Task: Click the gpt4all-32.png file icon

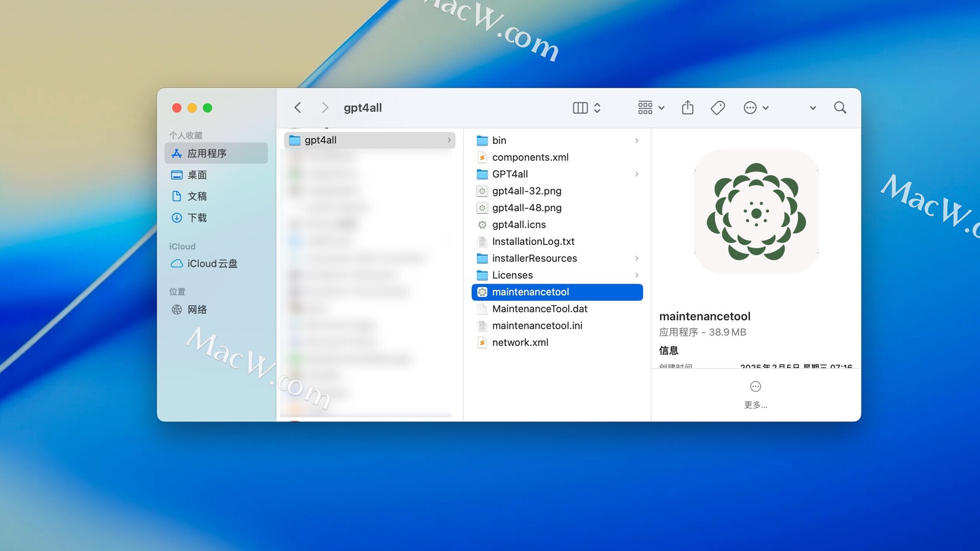Action: pyautogui.click(x=482, y=191)
